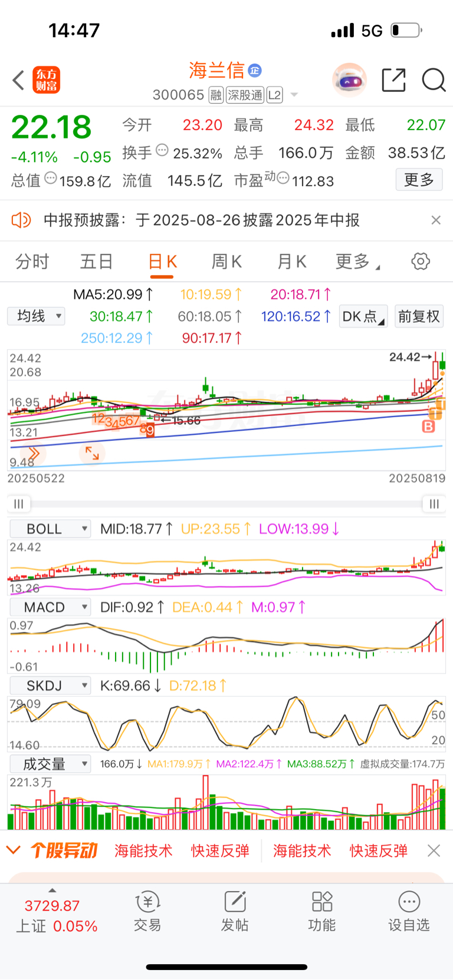This screenshot has height=980, width=453.
Task: Tap the MA 250:12.29 value
Action: click(117, 338)
